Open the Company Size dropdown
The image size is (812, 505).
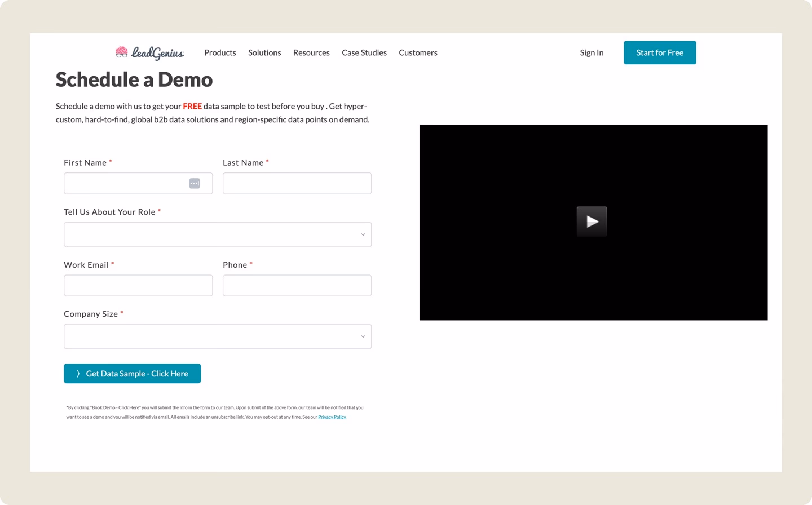click(x=218, y=336)
